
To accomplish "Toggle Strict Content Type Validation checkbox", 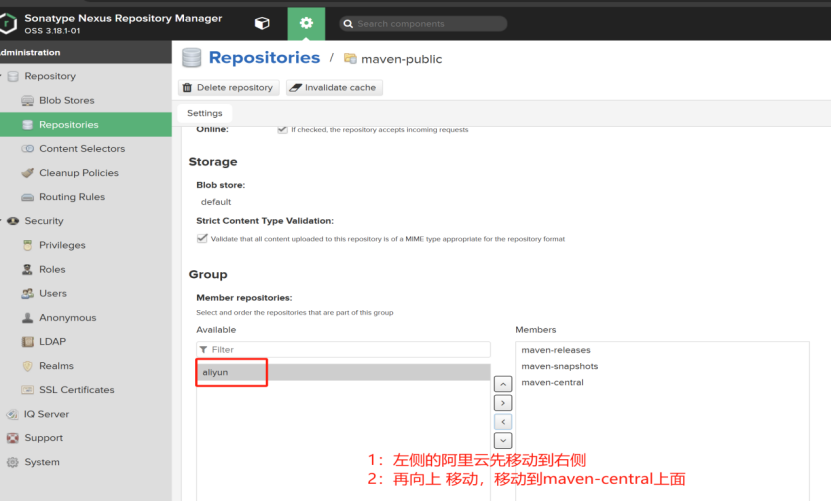I will (202, 239).
